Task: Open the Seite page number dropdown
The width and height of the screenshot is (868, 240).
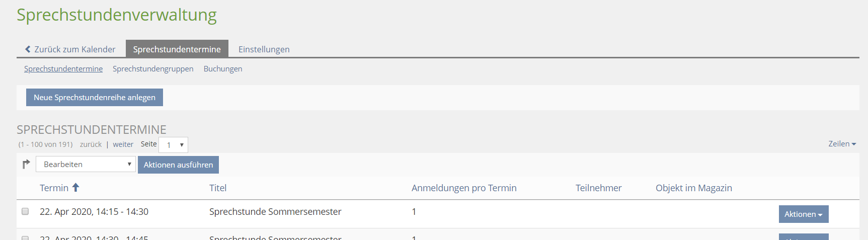Action: point(173,145)
